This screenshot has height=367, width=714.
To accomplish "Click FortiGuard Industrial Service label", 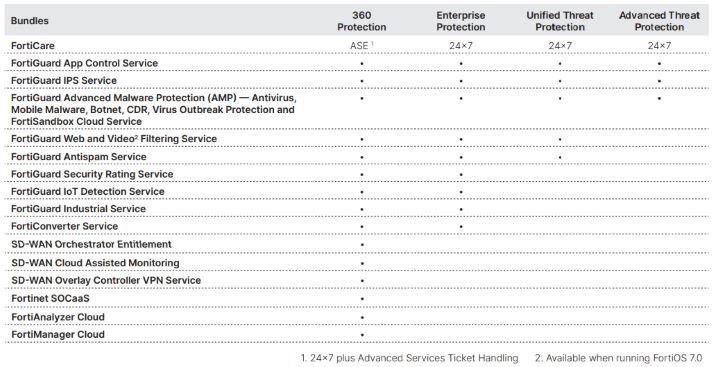I will pos(78,209).
